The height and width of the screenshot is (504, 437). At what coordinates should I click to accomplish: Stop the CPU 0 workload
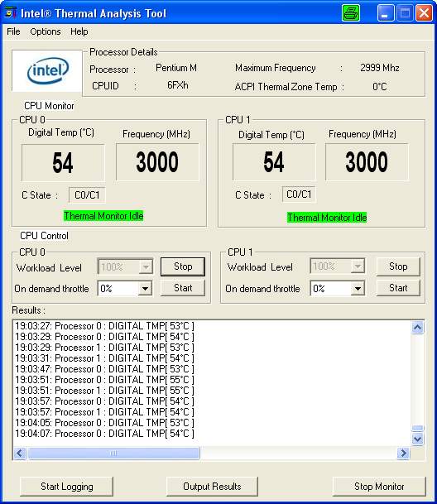pos(183,266)
